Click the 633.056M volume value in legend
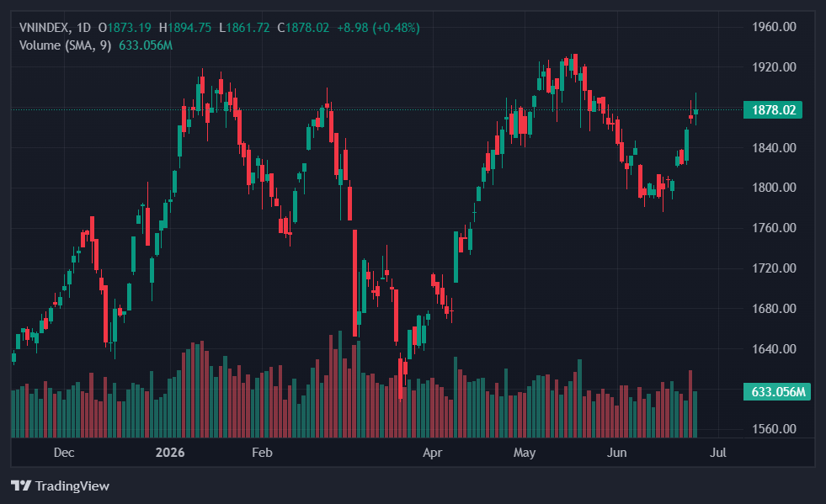This screenshot has width=826, height=504. pos(146,45)
